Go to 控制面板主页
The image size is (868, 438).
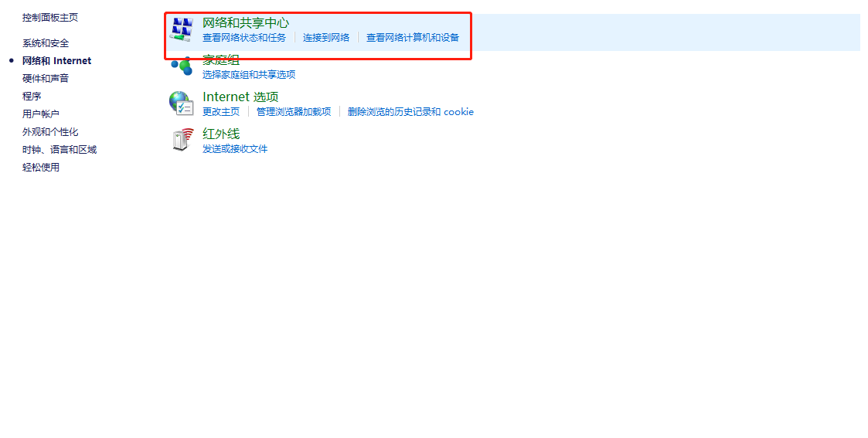49,18
